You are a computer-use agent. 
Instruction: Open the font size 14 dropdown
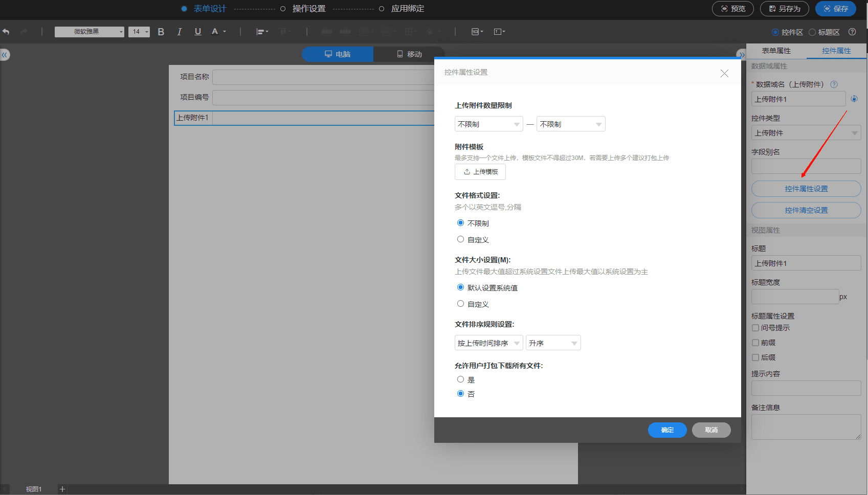tap(139, 32)
